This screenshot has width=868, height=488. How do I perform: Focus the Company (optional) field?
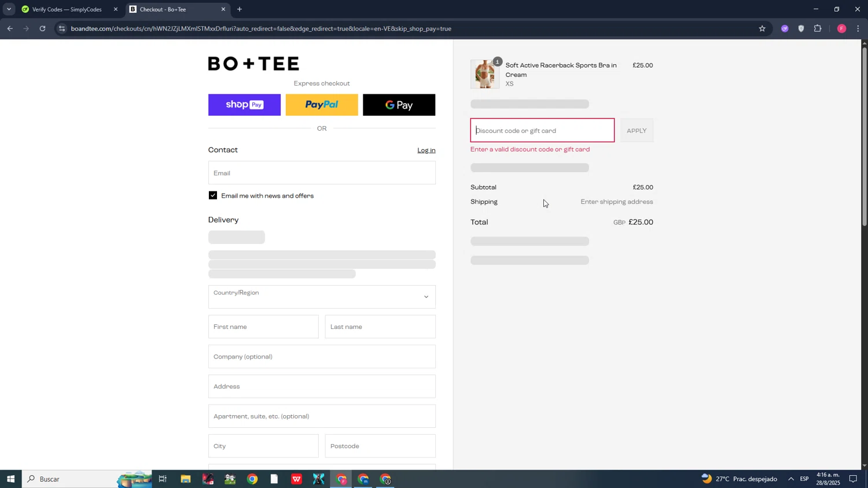[x=322, y=357]
